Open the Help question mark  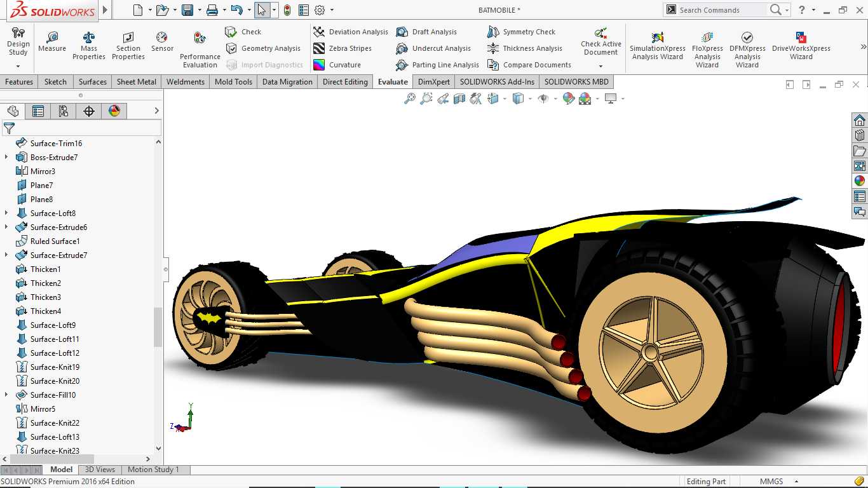803,10
